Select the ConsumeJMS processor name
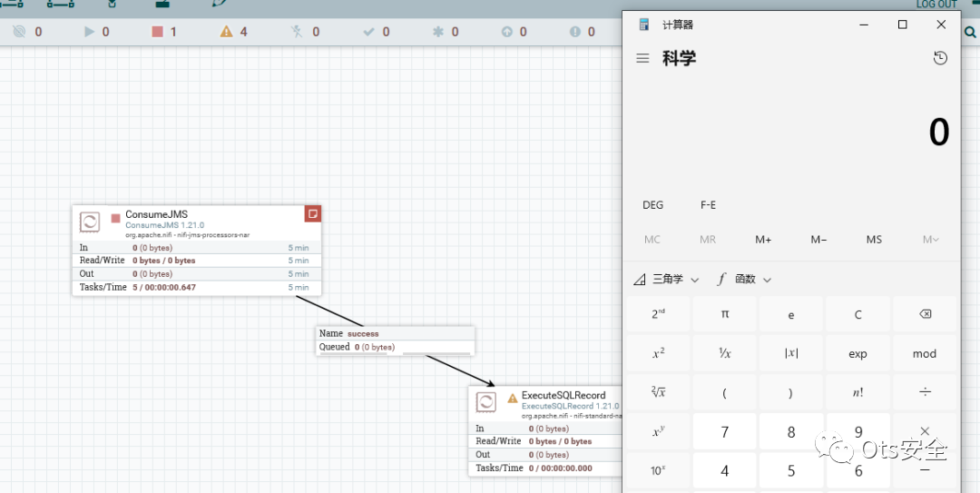Screen dimensions: 980x493 click(x=156, y=214)
